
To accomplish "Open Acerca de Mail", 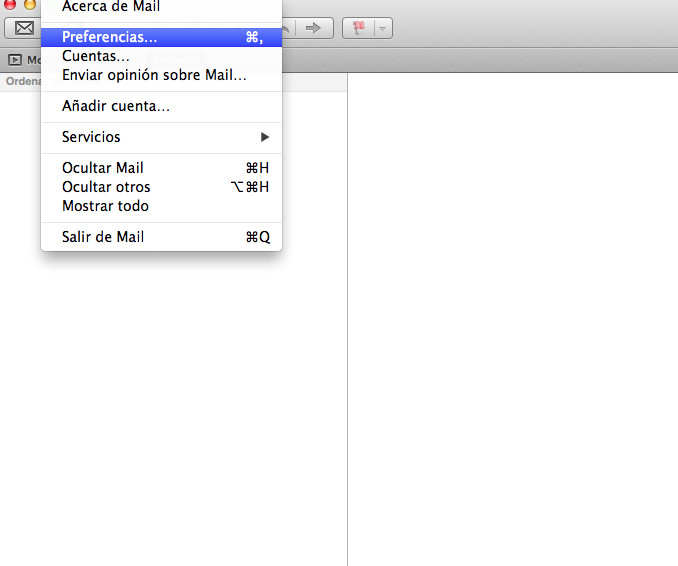I will (x=110, y=7).
